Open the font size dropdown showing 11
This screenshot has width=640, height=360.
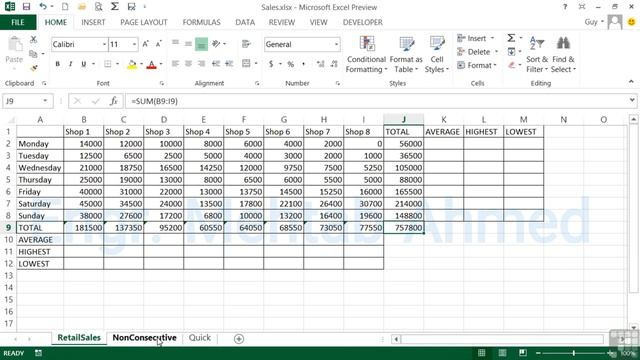click(134, 44)
